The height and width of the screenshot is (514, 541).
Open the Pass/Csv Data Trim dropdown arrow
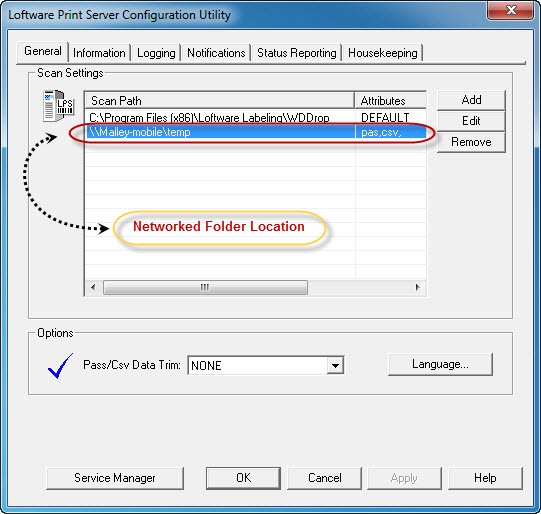pyautogui.click(x=335, y=365)
